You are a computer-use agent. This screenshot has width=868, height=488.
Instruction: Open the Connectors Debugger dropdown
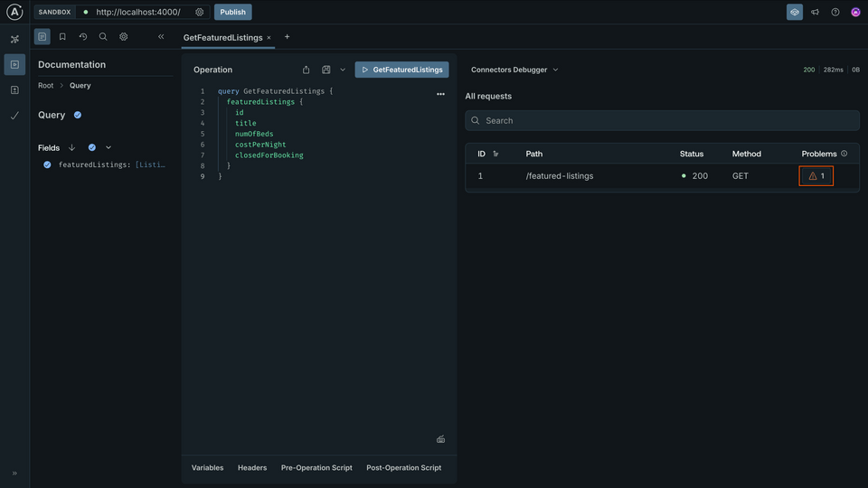tap(514, 70)
